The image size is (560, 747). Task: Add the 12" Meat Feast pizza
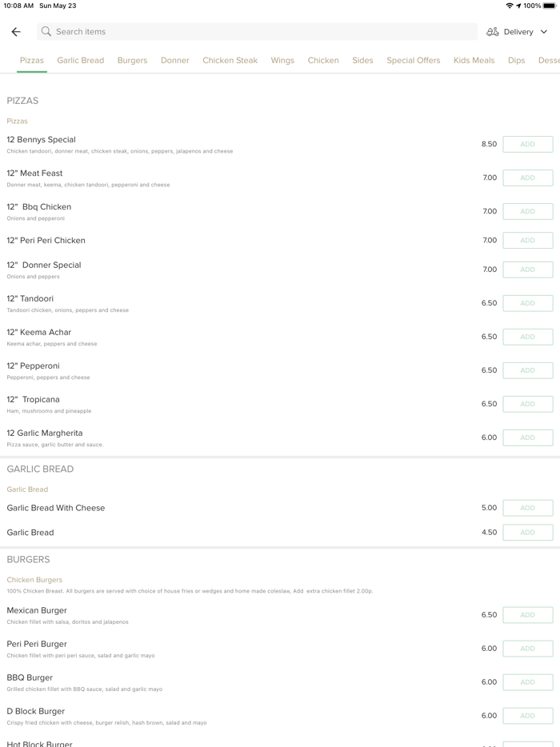point(527,178)
